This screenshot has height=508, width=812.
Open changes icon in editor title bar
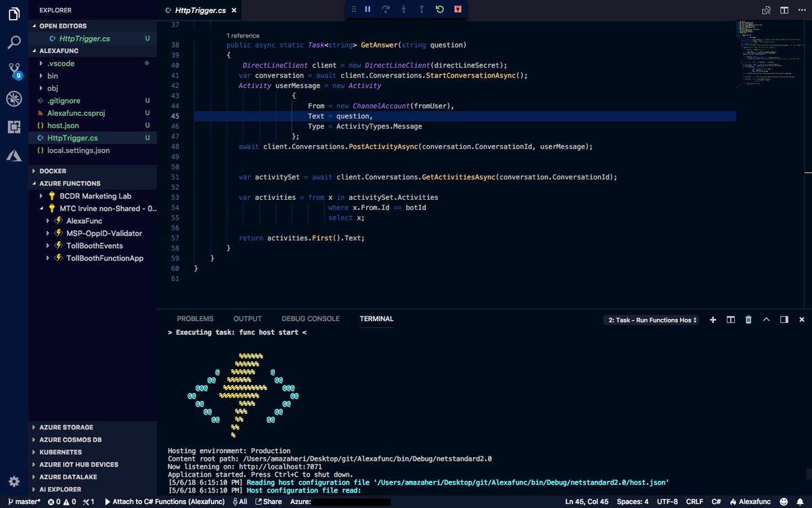(x=767, y=10)
